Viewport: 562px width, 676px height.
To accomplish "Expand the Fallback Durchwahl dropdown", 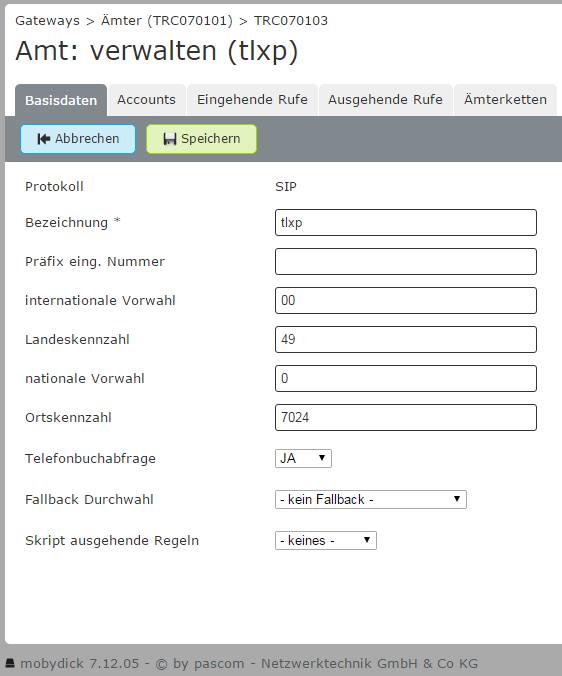I will point(371,499).
